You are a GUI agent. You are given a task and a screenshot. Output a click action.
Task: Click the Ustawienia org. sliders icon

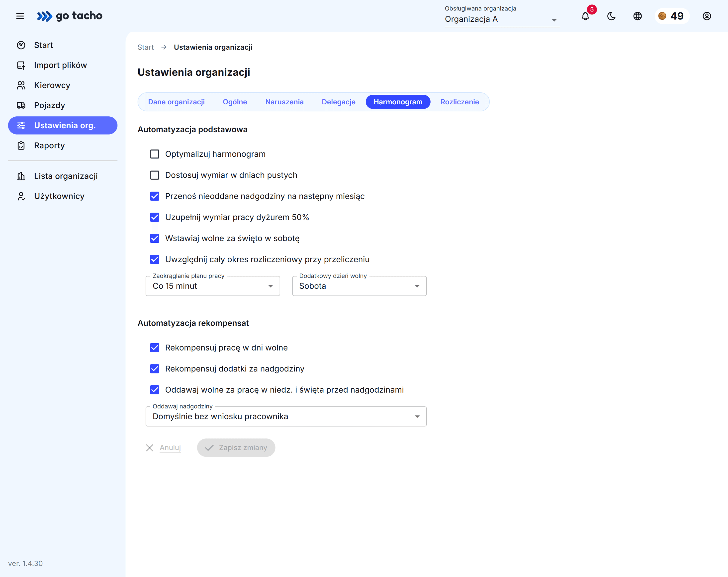point(21,126)
